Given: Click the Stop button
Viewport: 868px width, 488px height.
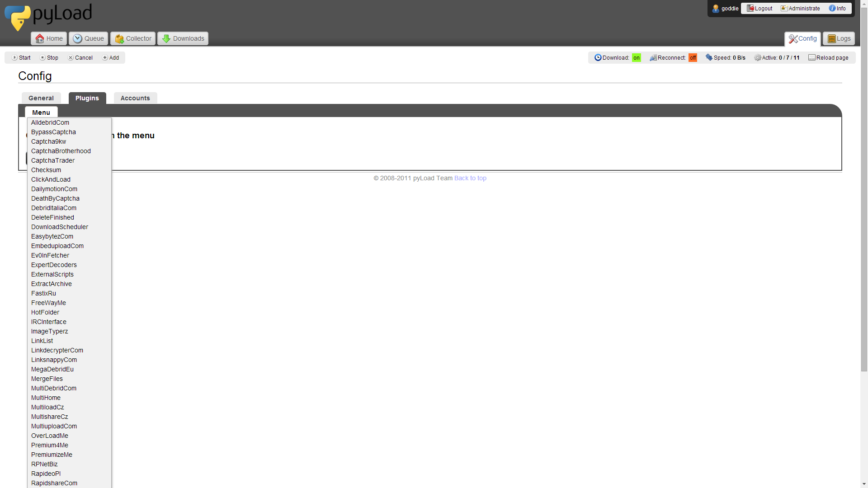Looking at the screenshot, I should point(49,58).
